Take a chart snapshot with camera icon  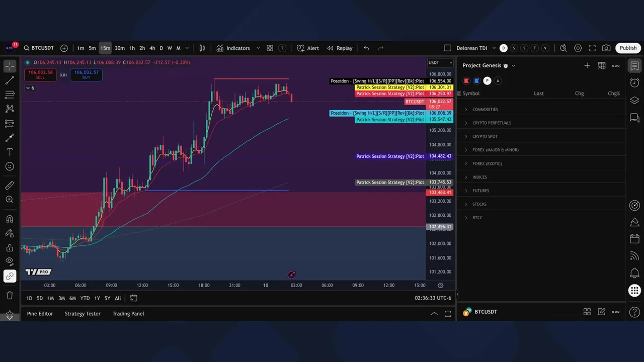pos(606,48)
